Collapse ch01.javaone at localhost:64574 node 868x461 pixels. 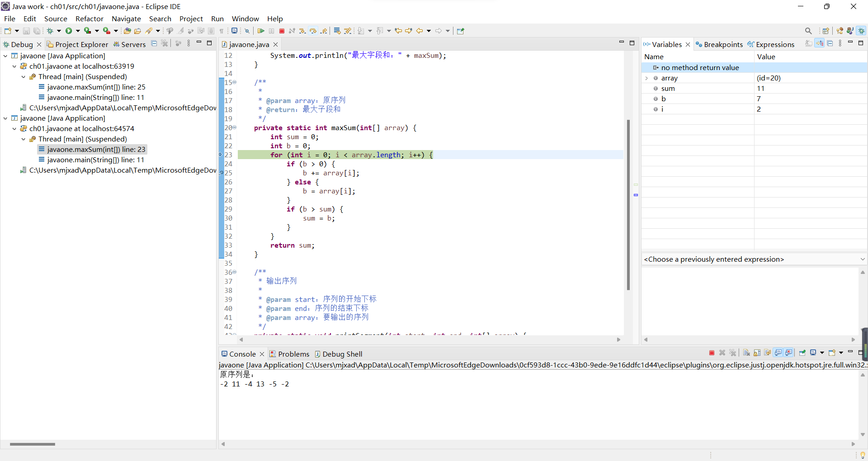click(14, 129)
